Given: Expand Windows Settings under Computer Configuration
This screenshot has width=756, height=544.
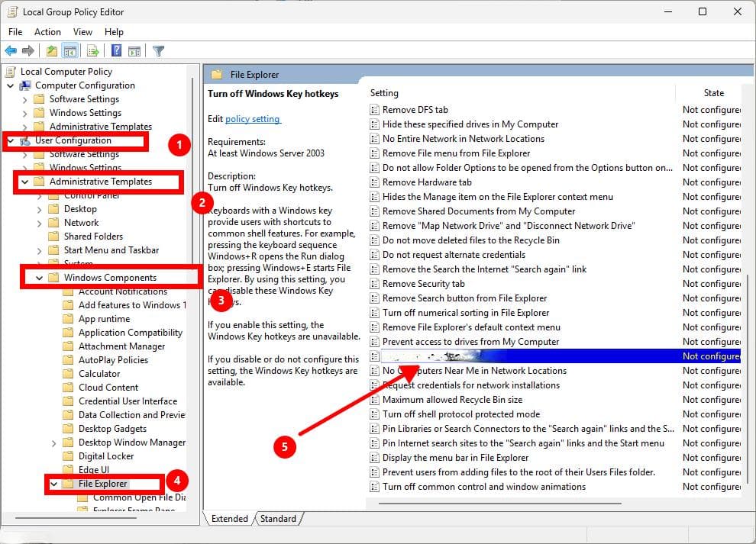Looking at the screenshot, I should pos(24,113).
